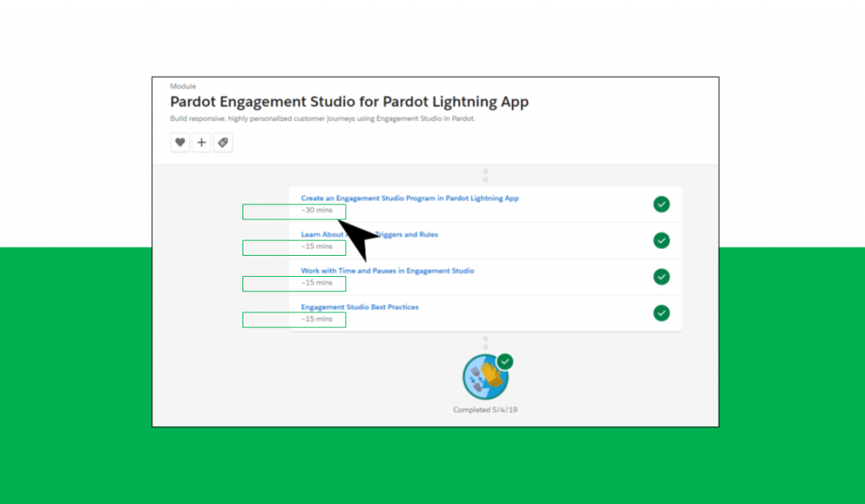Click ~15 mins under Time and Pauses
The width and height of the screenshot is (865, 504).
pyautogui.click(x=317, y=283)
